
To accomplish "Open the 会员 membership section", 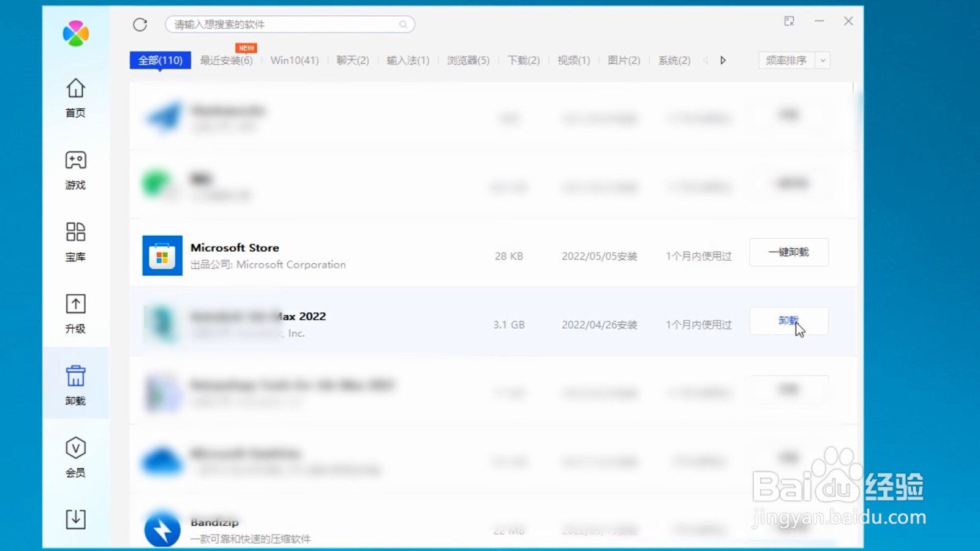I will (75, 457).
